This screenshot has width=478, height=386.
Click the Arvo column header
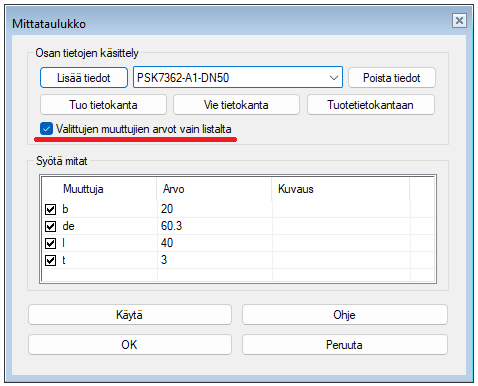(214, 189)
